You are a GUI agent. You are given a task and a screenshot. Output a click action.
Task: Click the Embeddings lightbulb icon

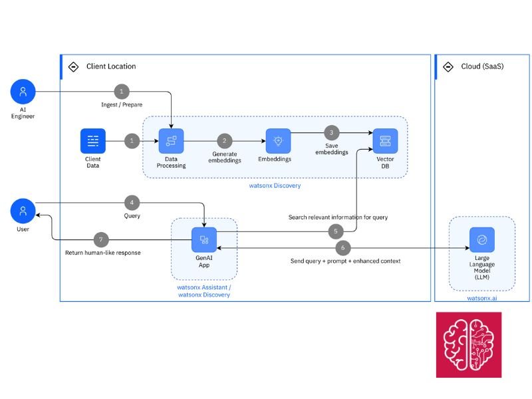(x=278, y=141)
